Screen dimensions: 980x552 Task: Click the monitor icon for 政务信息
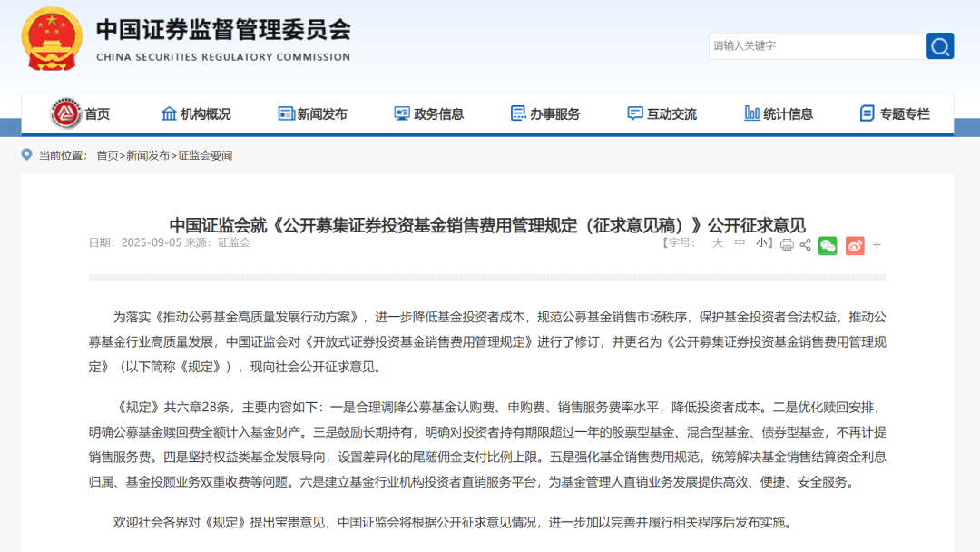[402, 113]
